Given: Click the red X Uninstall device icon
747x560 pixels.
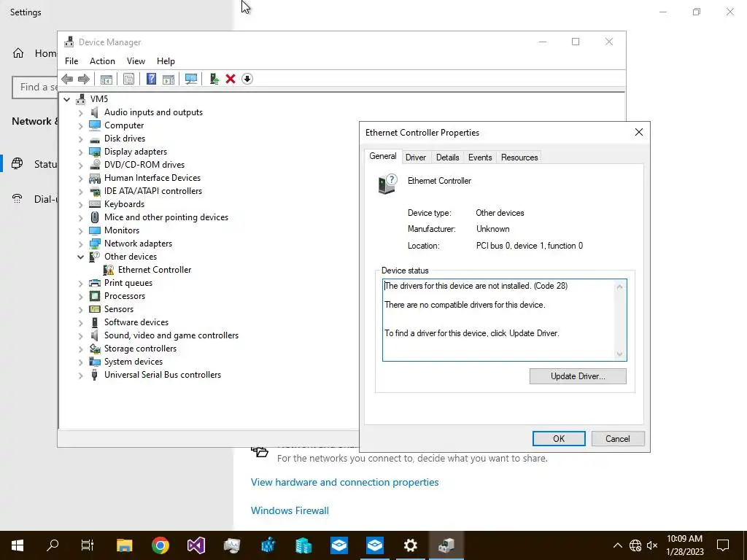Looking at the screenshot, I should click(231, 79).
